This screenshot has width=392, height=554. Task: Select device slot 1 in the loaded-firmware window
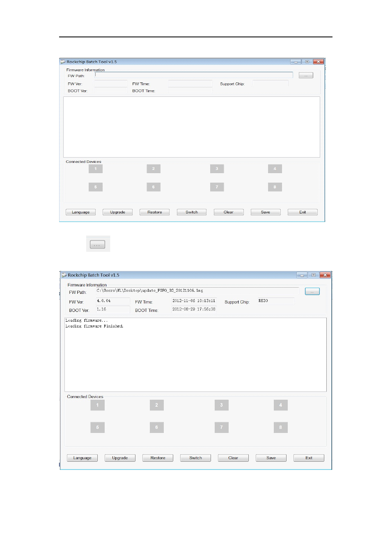[98, 405]
